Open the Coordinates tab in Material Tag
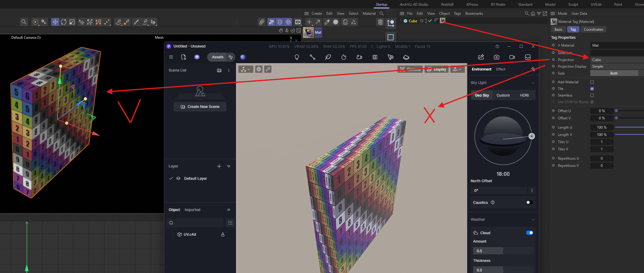 [x=593, y=29]
